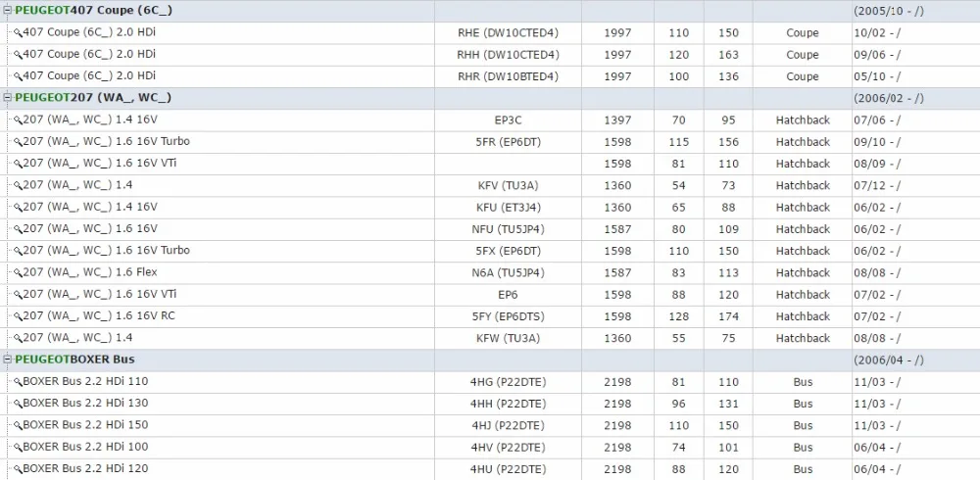This screenshot has width=980, height=480.
Task: Click the date 09/10 - / in 5FR row
Action: click(x=877, y=142)
